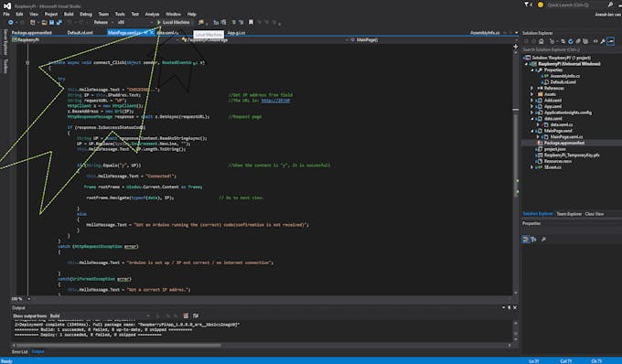This screenshot has height=364, width=622.
Task: Click the Property Pages wrench in Properties panel
Action: coord(543,239)
